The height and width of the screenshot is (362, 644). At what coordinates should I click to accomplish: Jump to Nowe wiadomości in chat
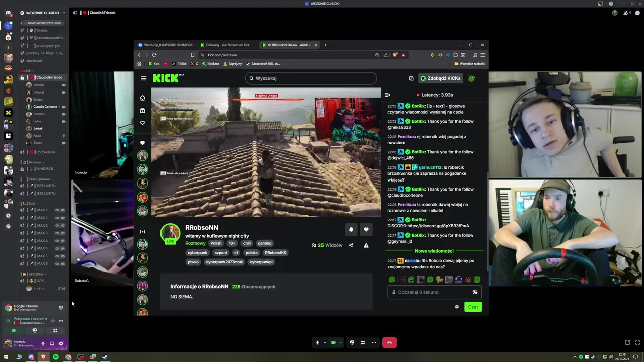pyautogui.click(x=434, y=251)
